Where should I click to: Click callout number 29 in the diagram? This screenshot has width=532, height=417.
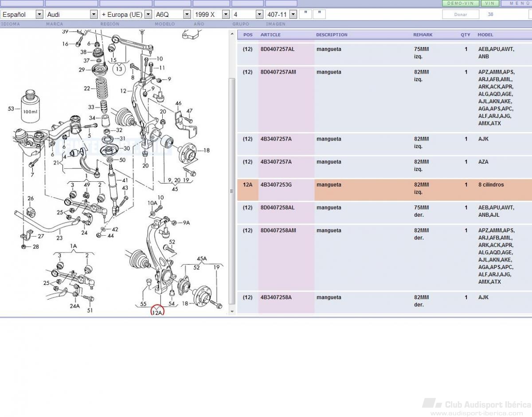[82, 70]
